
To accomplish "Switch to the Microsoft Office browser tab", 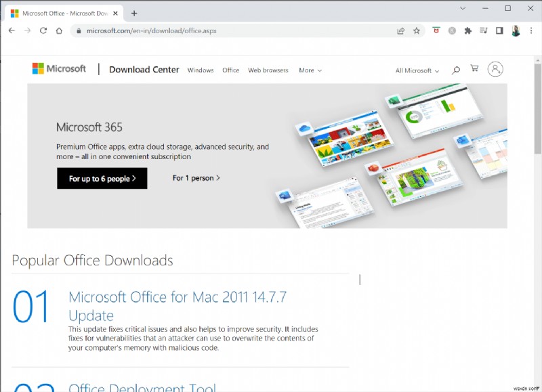I will click(64, 12).
